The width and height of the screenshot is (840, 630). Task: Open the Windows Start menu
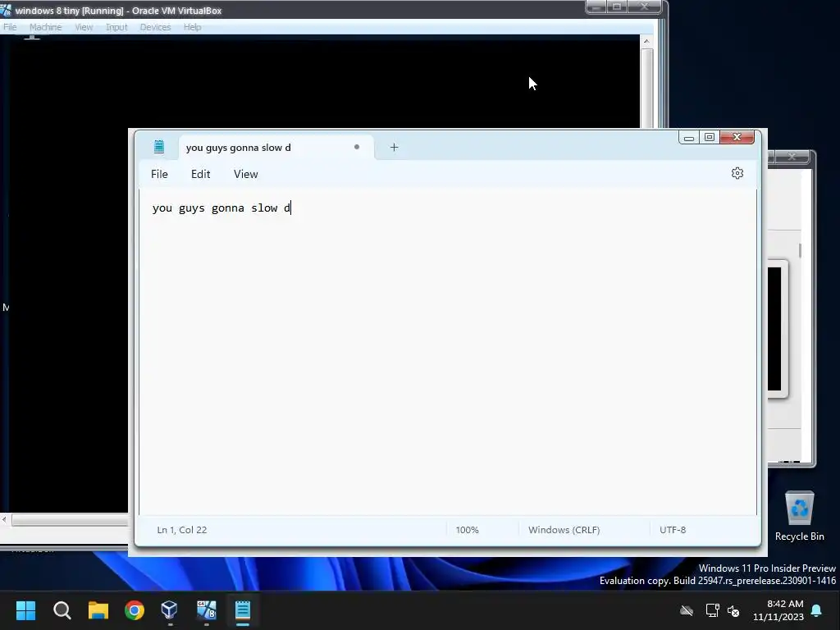25,610
